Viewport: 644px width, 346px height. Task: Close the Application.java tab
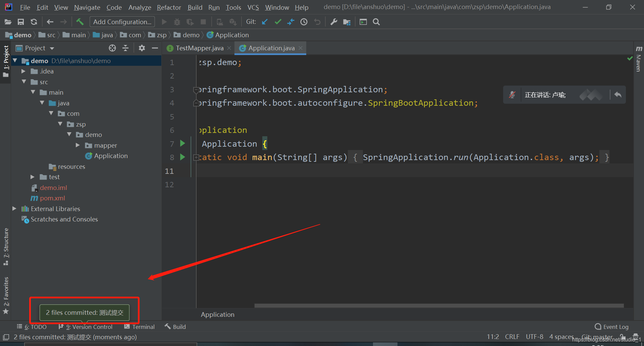pos(301,48)
